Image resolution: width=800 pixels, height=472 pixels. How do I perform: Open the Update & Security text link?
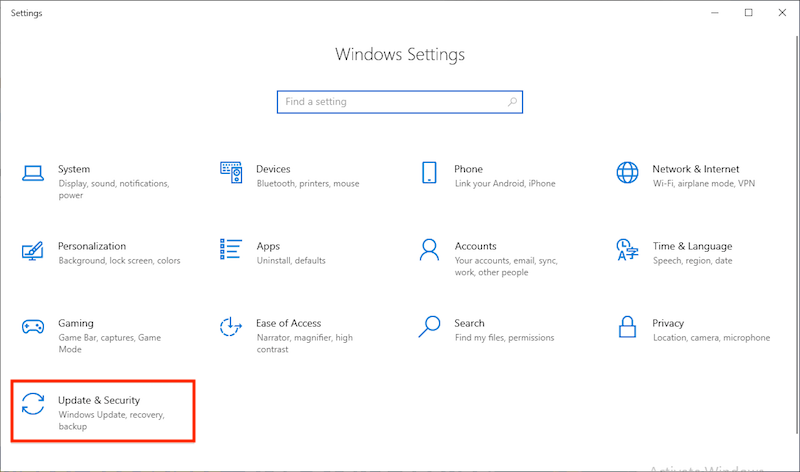(98, 400)
